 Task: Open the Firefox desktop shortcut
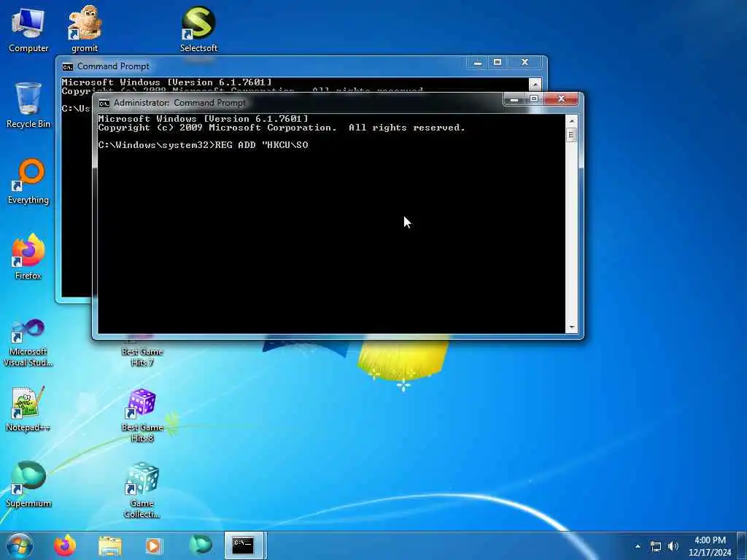(x=28, y=257)
